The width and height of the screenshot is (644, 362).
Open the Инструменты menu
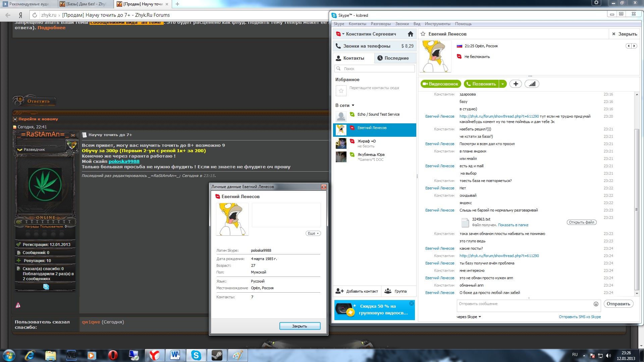tap(437, 24)
